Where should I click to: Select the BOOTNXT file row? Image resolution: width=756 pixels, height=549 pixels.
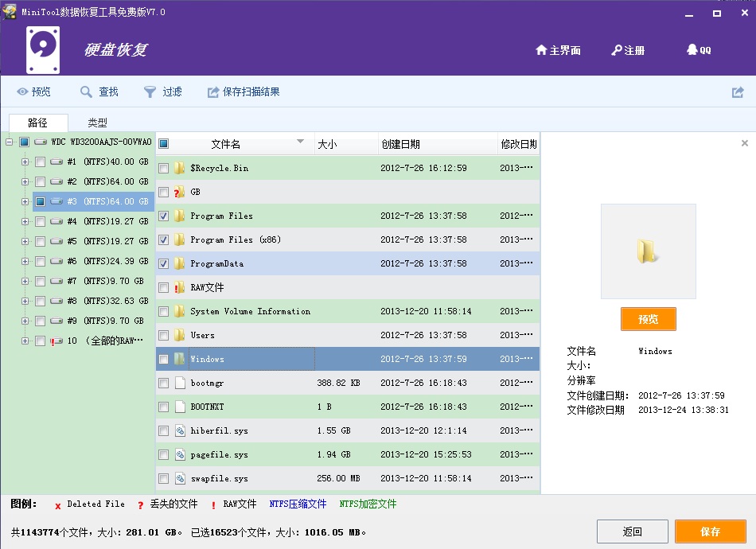pyautogui.click(x=348, y=407)
